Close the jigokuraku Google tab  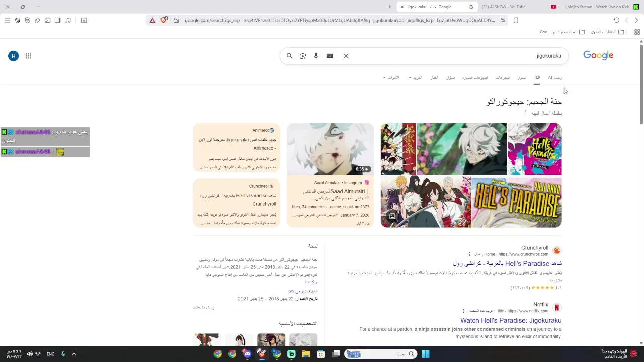(402, 7)
